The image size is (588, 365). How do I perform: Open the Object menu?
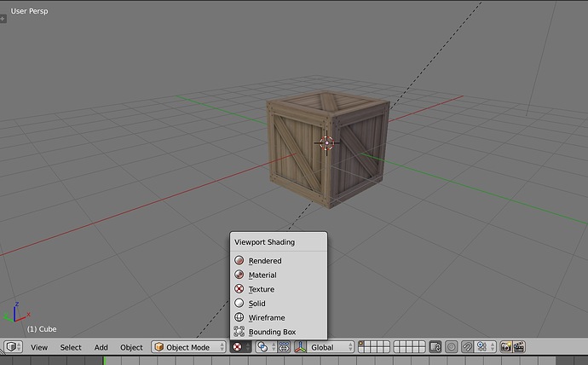tap(131, 347)
